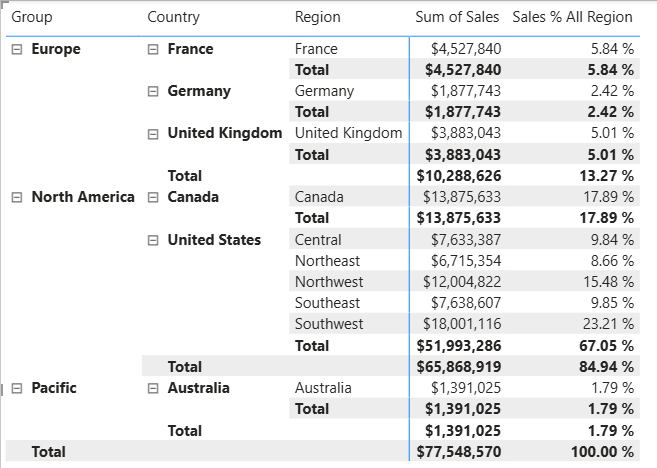This screenshot has width=657, height=468.
Task: Collapse the Canada country row
Action: point(153,197)
